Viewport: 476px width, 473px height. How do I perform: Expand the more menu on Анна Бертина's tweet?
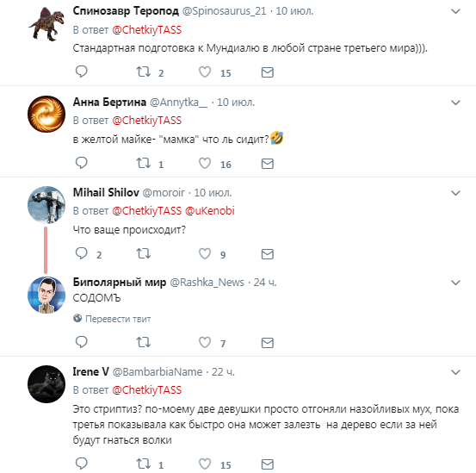(x=455, y=103)
